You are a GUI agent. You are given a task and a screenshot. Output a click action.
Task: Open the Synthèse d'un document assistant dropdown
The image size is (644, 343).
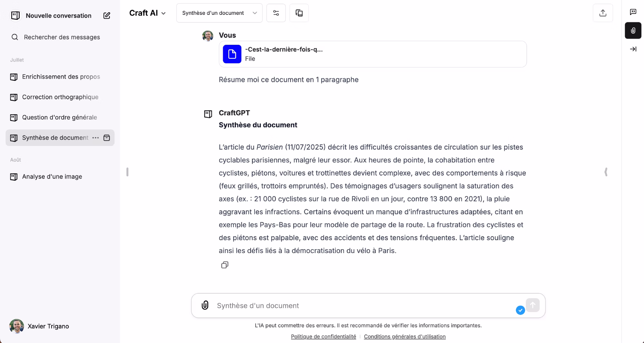[219, 13]
